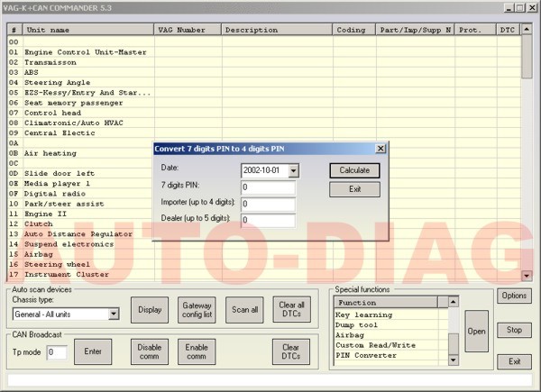
Task: Open the Date dropdown arrow
Action: [x=294, y=170]
